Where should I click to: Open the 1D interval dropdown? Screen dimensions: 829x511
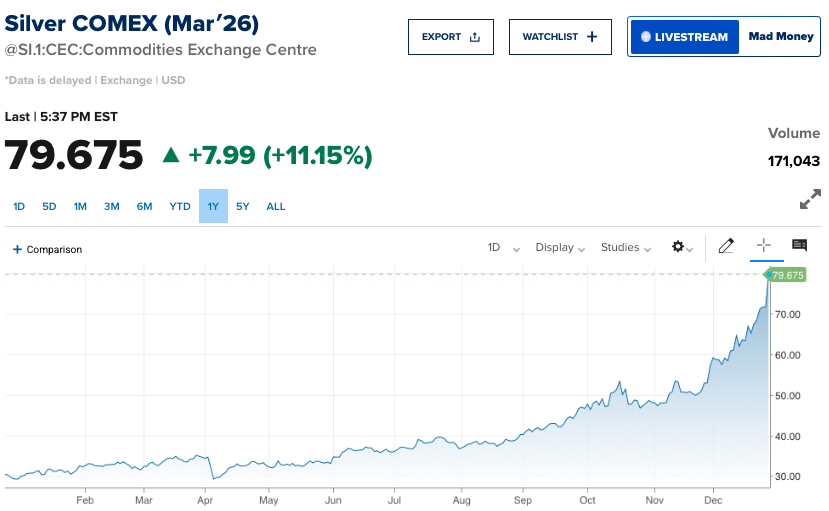tap(503, 248)
